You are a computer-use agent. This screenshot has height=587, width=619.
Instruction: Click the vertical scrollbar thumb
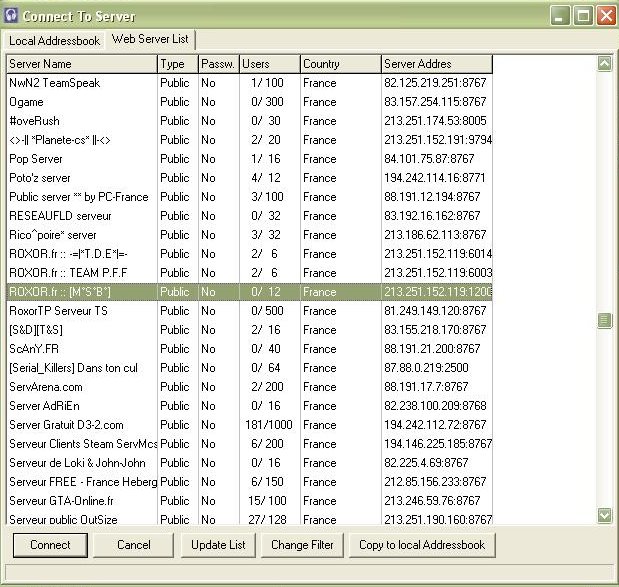604,320
